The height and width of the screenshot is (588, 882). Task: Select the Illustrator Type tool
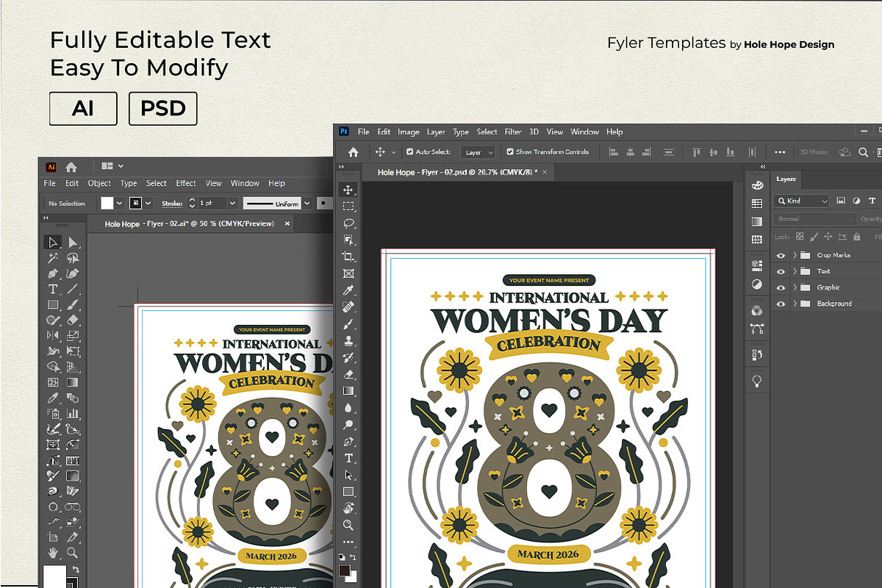coord(52,289)
